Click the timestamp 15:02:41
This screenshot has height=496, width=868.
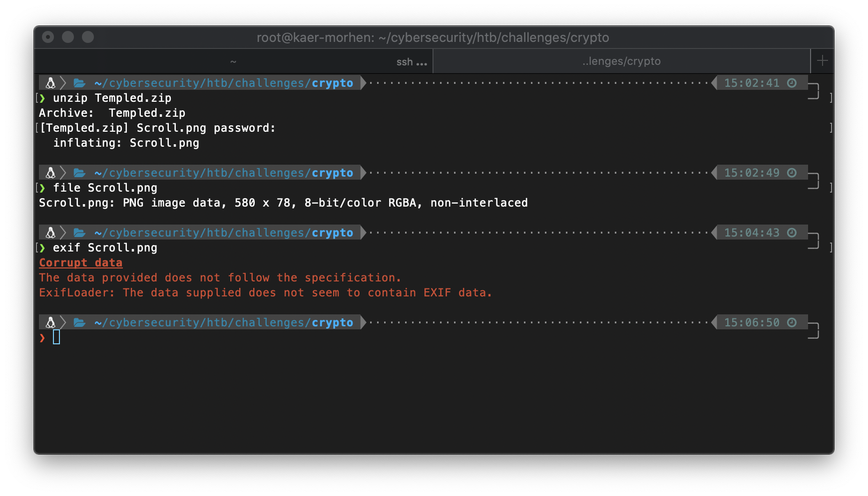coord(752,83)
